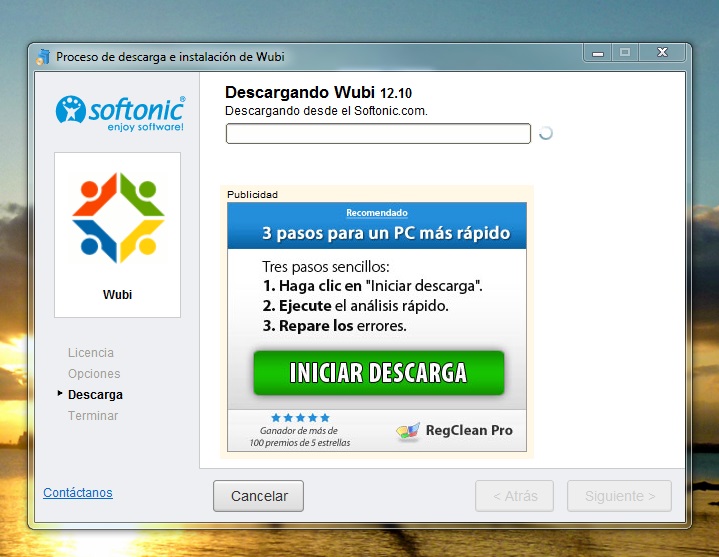
Task: Click the Atrás button
Action: [x=514, y=496]
